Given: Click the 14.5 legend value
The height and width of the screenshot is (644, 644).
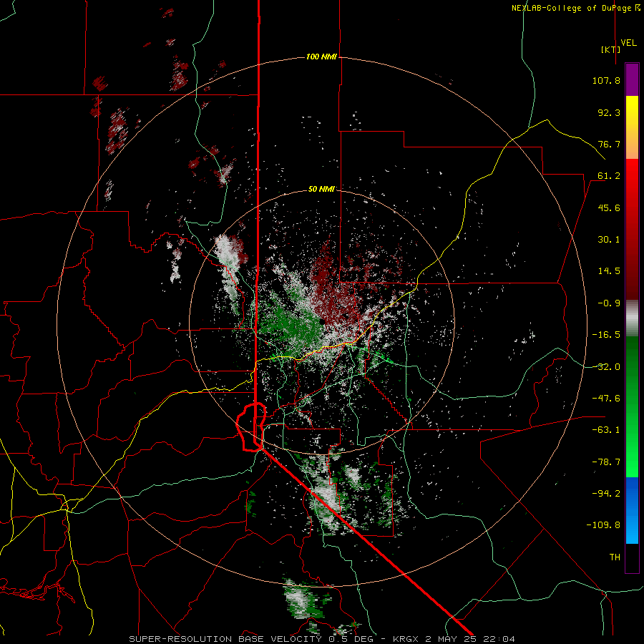Looking at the screenshot, I should click(x=609, y=271).
